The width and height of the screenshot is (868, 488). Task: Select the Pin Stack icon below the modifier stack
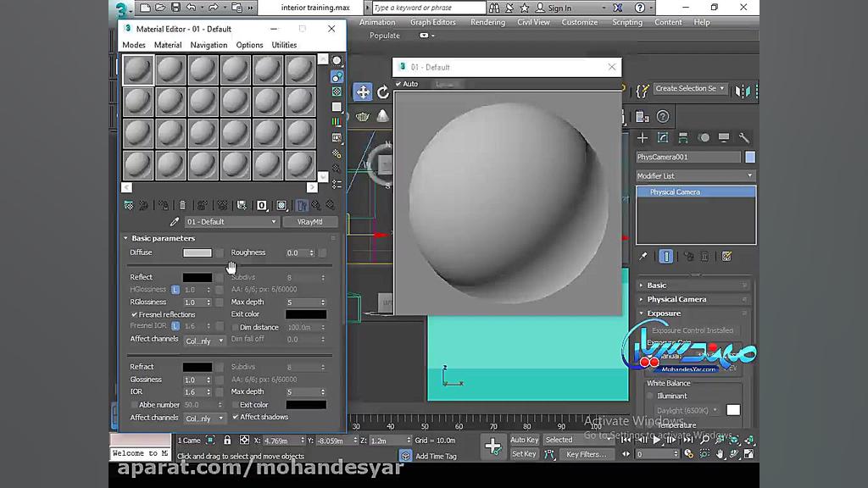(643, 257)
